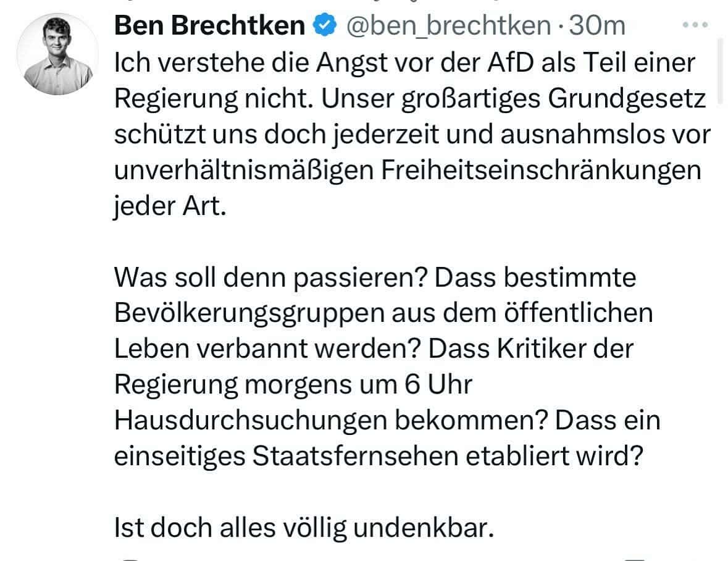Screen dimensions: 728x561
Task: Click the closing line "Ist doch alles völlig undenkbar."
Action: tap(304, 527)
